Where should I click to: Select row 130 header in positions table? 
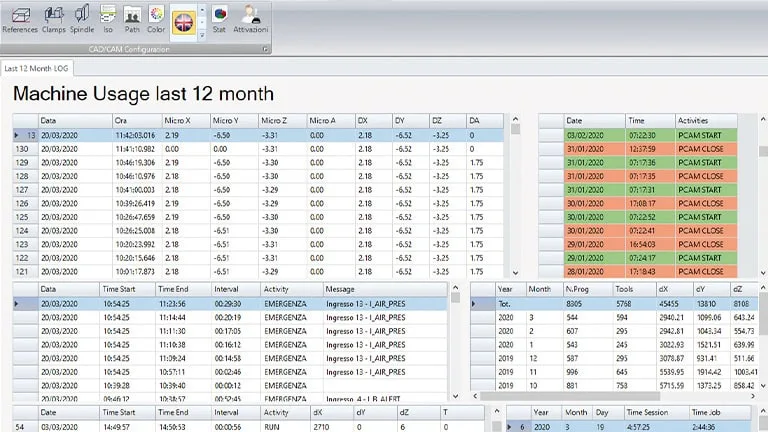[x=25, y=149]
